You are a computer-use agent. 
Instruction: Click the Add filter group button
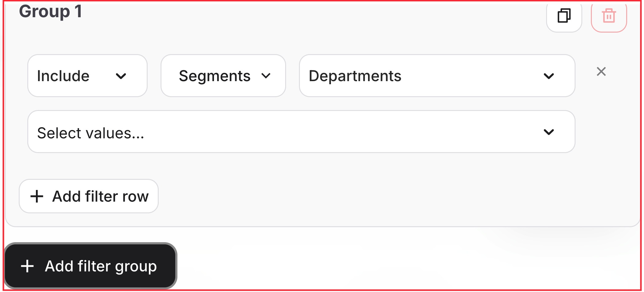tap(90, 266)
